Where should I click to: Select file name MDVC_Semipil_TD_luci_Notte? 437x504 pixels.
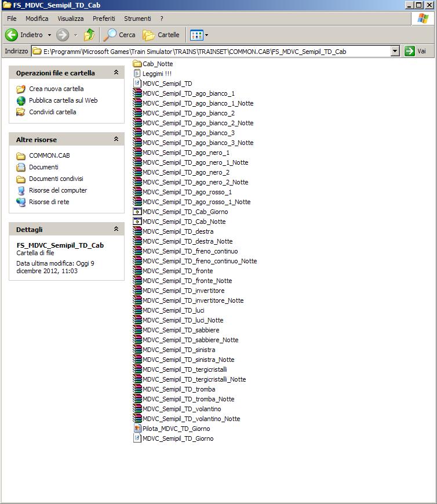(x=183, y=320)
